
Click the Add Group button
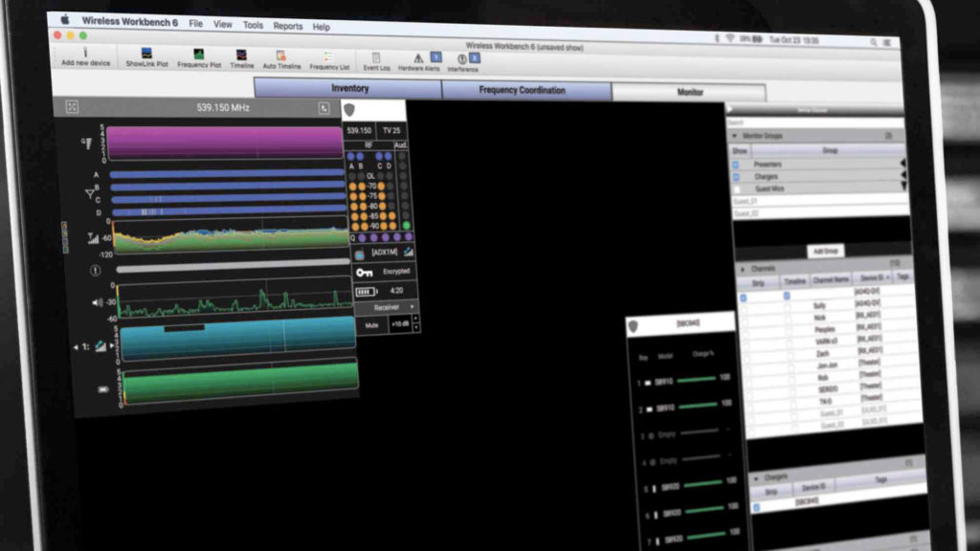[x=823, y=251]
